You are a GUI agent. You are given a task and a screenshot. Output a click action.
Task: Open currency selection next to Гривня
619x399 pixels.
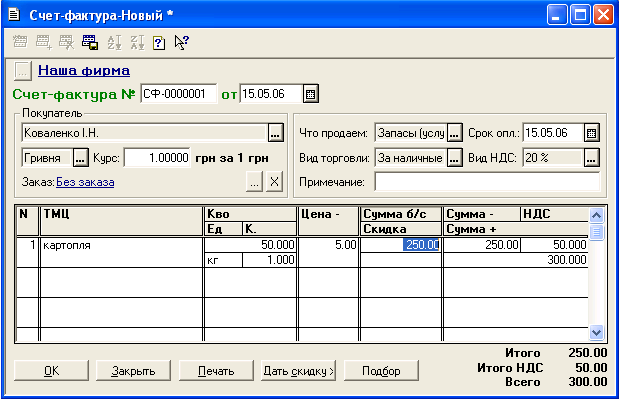(x=81, y=158)
